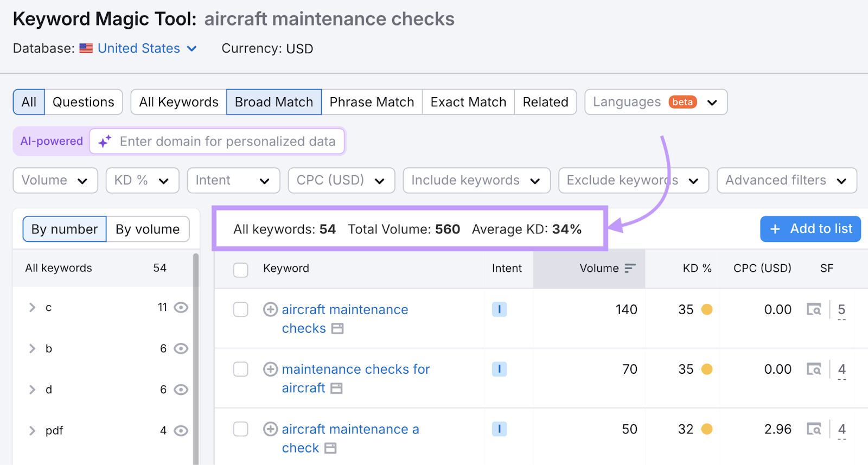Switch to the Phrase Match tab
This screenshot has width=868, height=465.
[372, 101]
